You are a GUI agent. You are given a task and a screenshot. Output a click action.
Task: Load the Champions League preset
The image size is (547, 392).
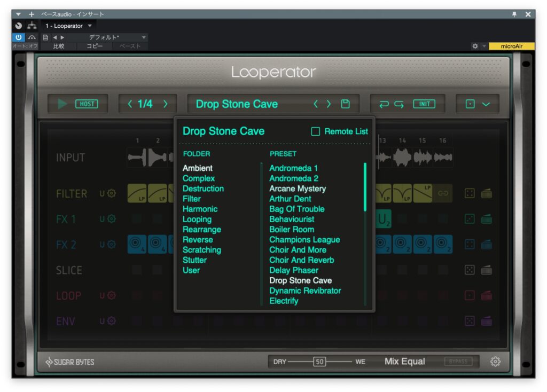point(304,240)
